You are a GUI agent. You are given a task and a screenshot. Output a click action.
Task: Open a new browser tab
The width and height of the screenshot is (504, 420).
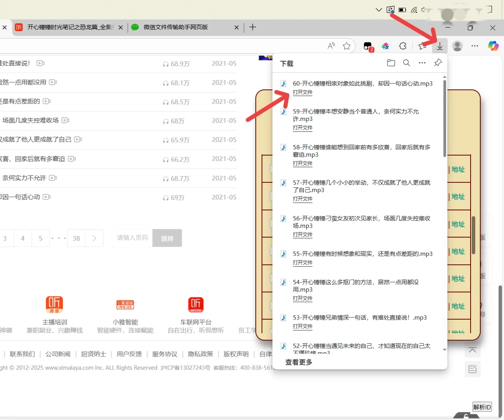[253, 27]
